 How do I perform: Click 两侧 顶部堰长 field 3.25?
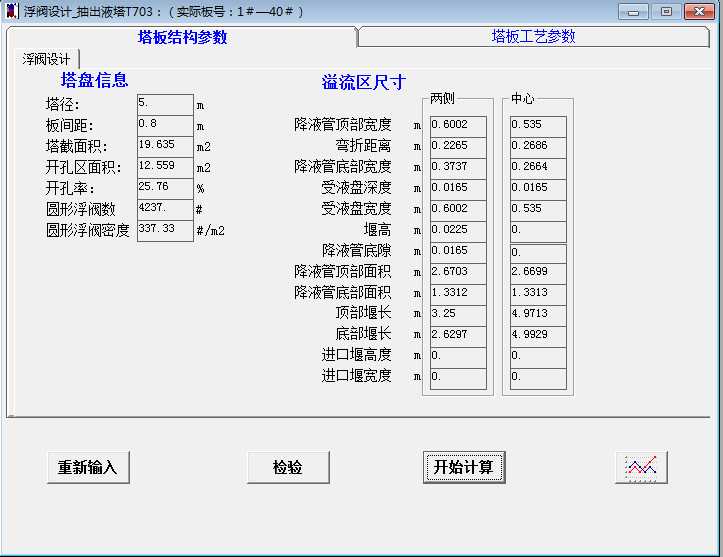[x=458, y=315]
